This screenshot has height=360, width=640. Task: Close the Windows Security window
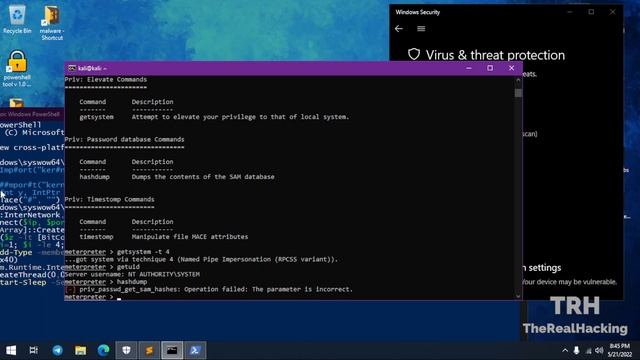(x=613, y=12)
